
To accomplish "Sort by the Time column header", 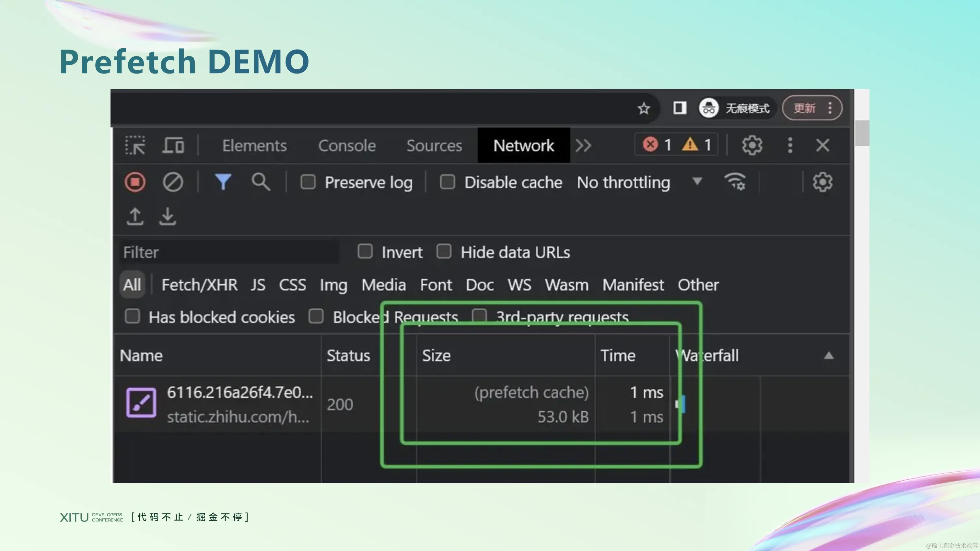I will [x=632, y=356].
